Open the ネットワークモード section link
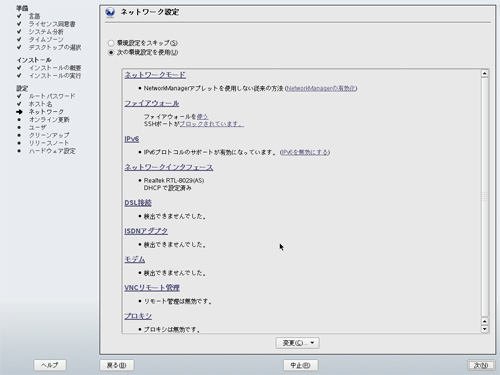 [155, 75]
